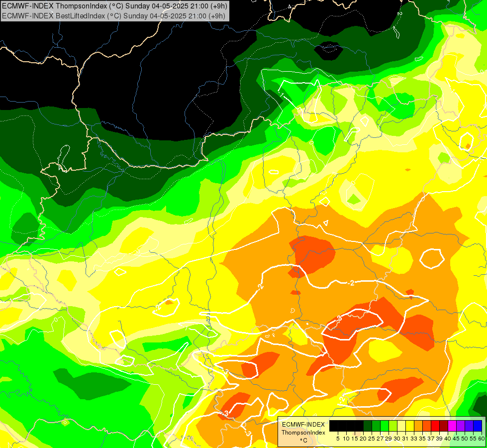Pick the orange 33–35 legend swatch
Screen dimensions: 487x448
(x=418, y=426)
